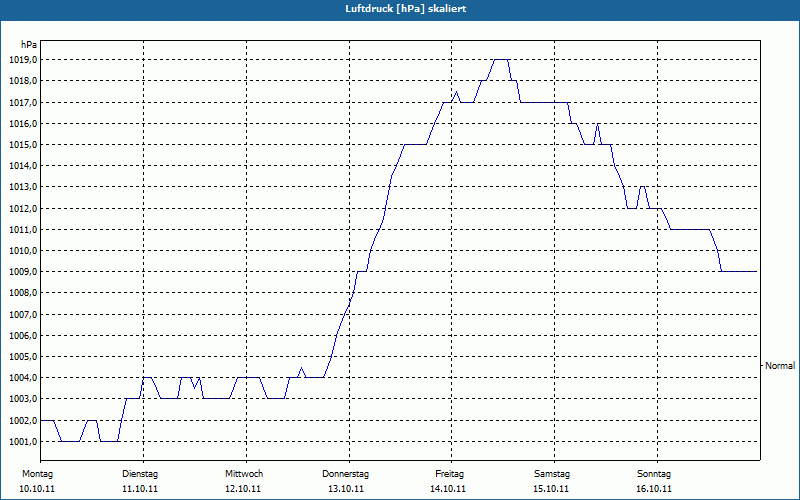800x500 pixels.
Task: Click the 1016,0 y-axis value
Action: pos(23,123)
